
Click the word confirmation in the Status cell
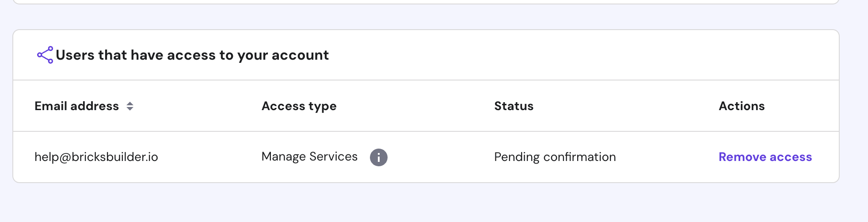coord(579,157)
